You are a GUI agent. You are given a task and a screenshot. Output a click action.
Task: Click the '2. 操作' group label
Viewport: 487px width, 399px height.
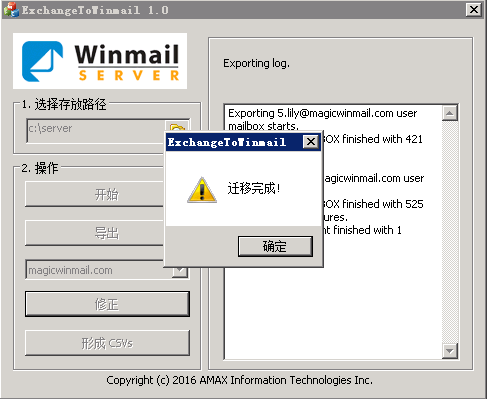(40, 168)
